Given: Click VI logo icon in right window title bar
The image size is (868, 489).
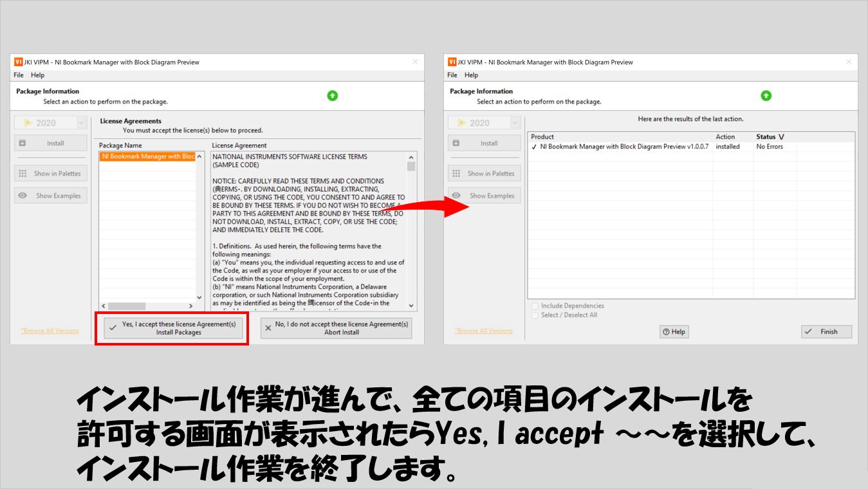Looking at the screenshot, I should 452,62.
